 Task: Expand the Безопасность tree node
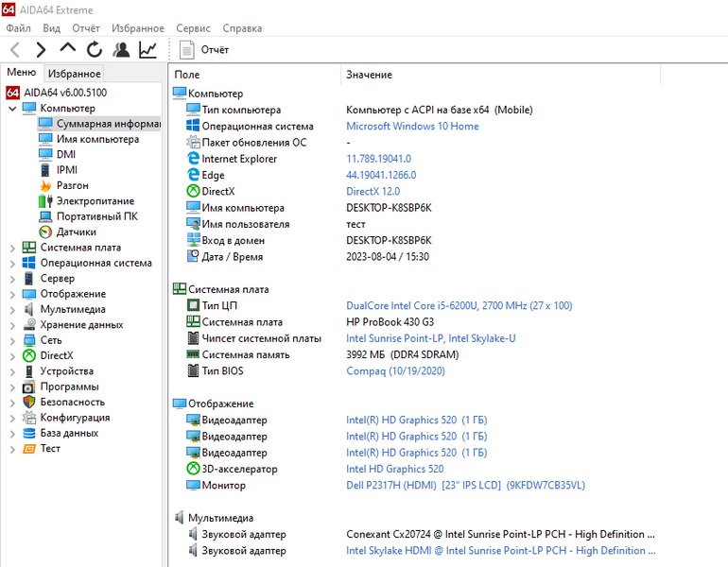pyautogui.click(x=12, y=403)
